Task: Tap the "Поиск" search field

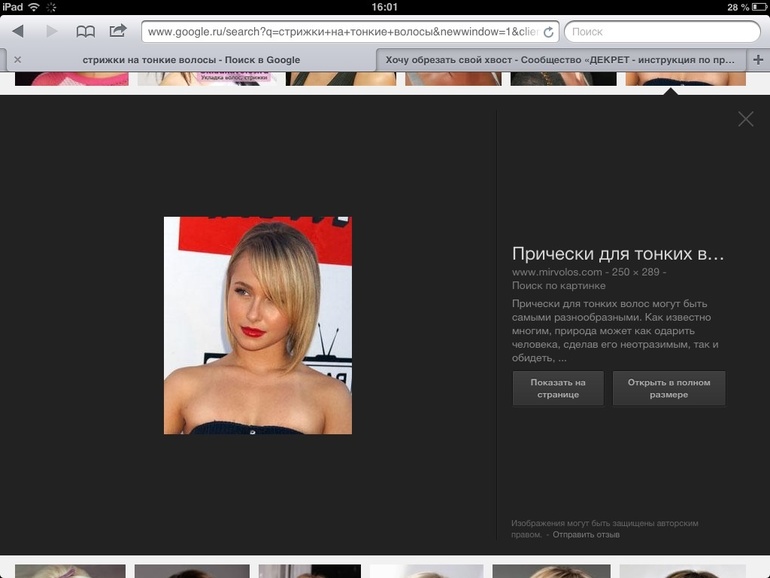Action: click(660, 32)
